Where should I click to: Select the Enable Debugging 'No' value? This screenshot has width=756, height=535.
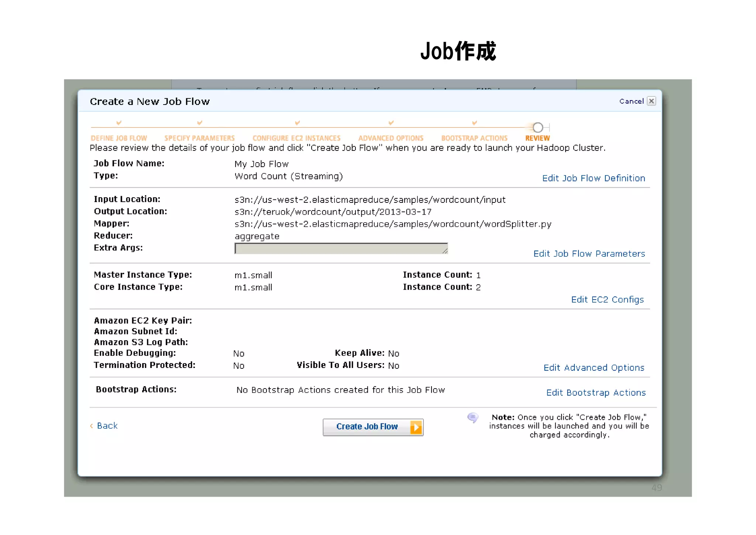(239, 354)
